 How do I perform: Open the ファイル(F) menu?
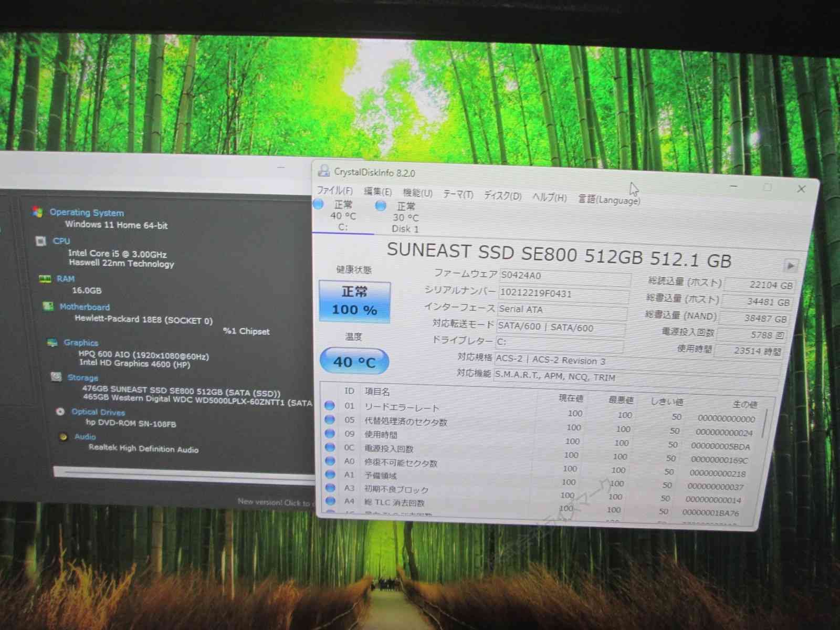pyautogui.click(x=334, y=190)
